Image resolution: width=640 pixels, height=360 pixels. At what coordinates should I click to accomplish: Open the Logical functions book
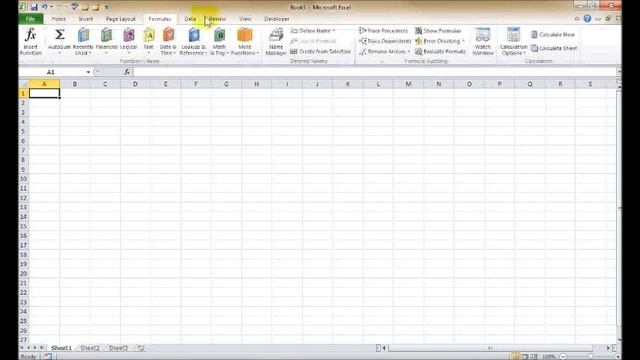129,41
